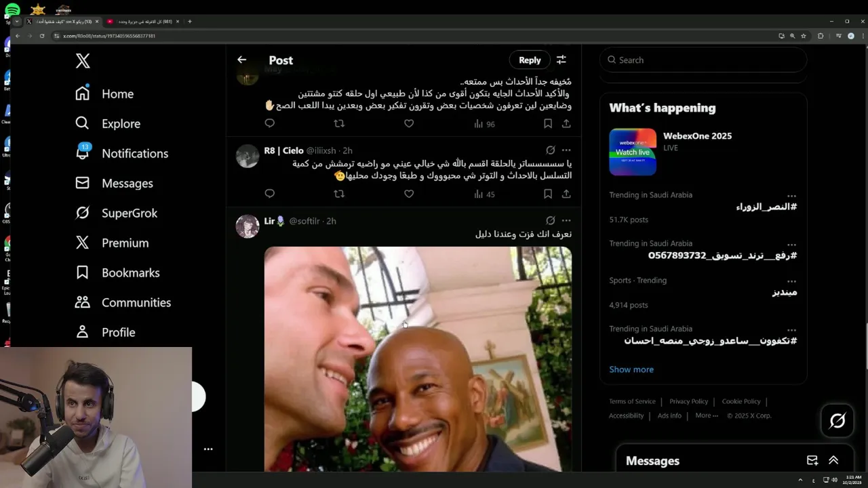This screenshot has width=868, height=488.
Task: Open more options for منصه_احسان trend
Action: [x=791, y=330]
